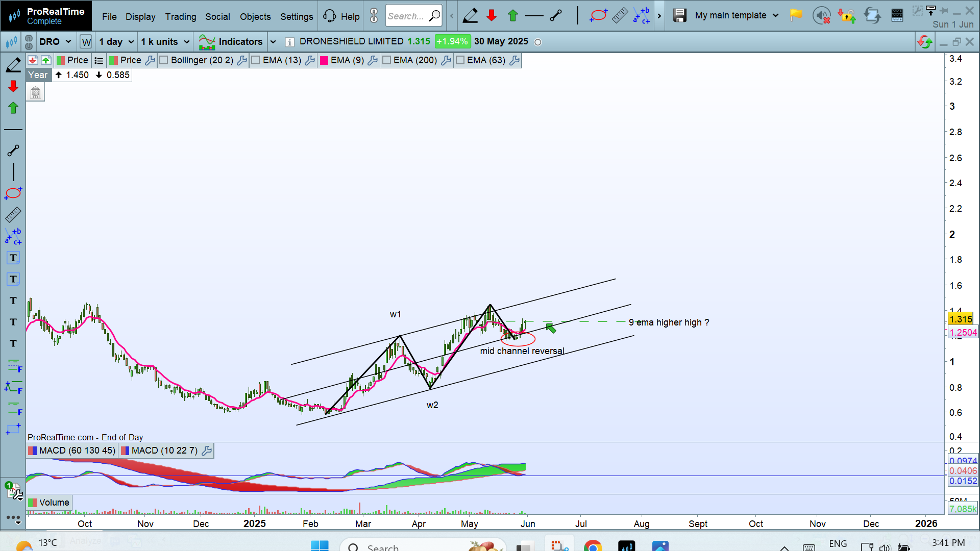Select the segment line tool in top toolbar
The height and width of the screenshot is (551, 980).
(x=556, y=16)
